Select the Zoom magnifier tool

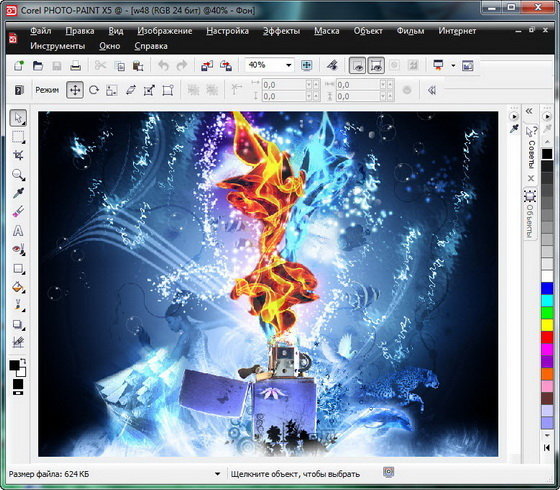[18, 175]
